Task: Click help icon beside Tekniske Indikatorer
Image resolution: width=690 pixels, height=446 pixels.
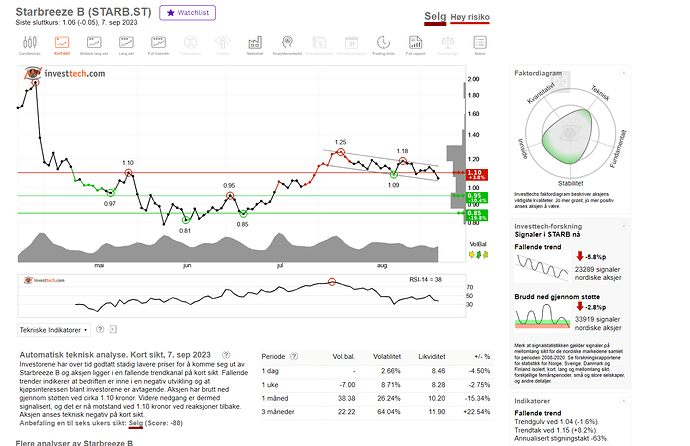Action: 100,329
